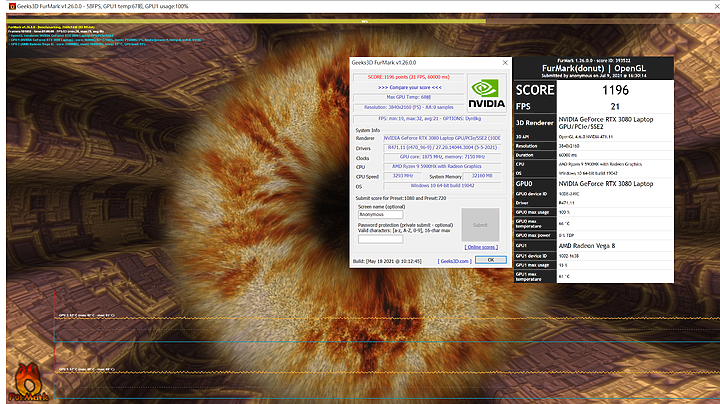Screen dimensions: 720x404
Task: Click the FurMark flame logo
Action: (28, 382)
